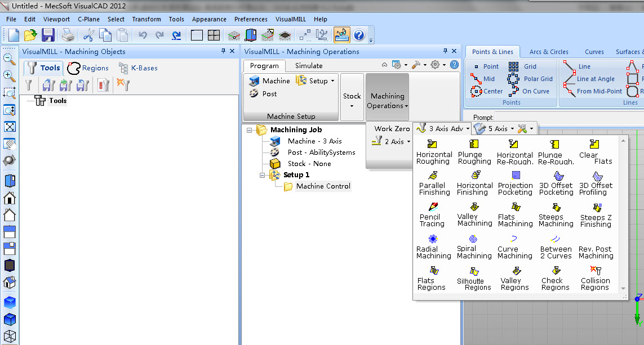Viewport: 644px width, 345px height.
Task: Open the C-Plane menu
Action: (88, 19)
